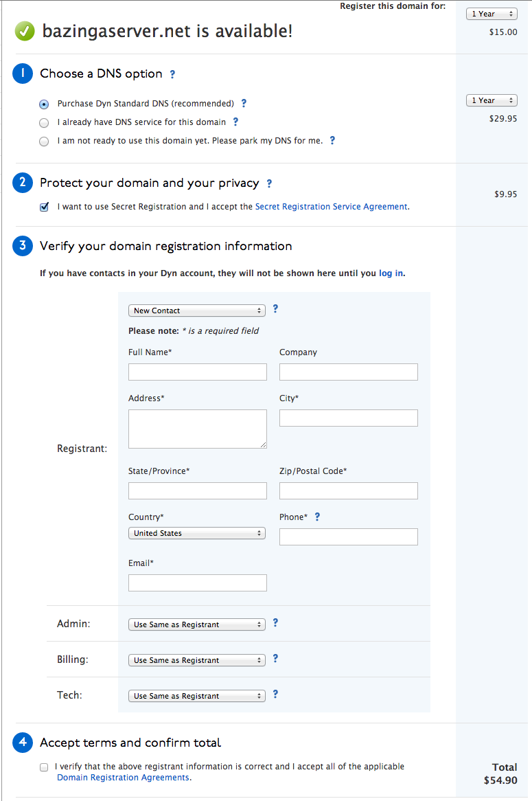Click the State/Province input field
The height and width of the screenshot is (801, 532).
(198, 491)
